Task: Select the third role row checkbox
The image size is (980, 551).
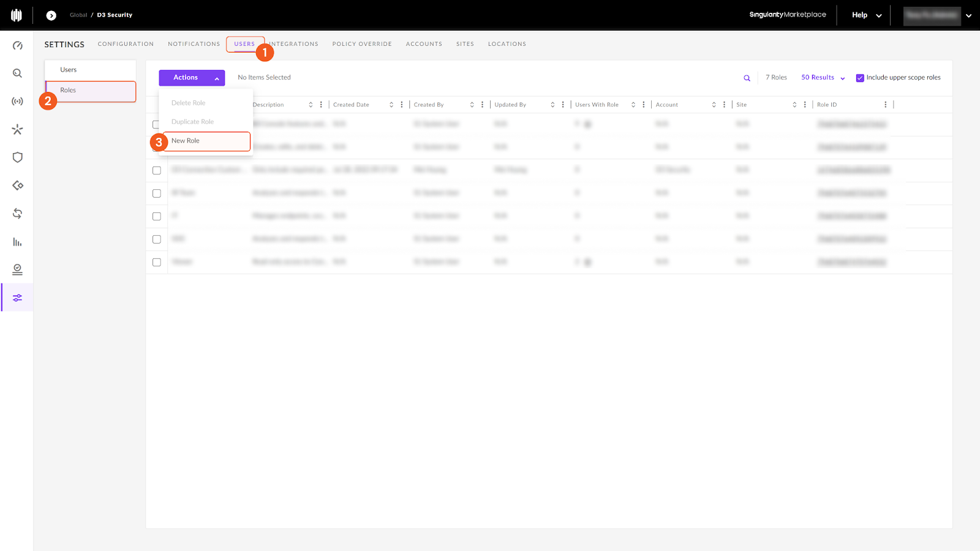Action: (x=157, y=170)
